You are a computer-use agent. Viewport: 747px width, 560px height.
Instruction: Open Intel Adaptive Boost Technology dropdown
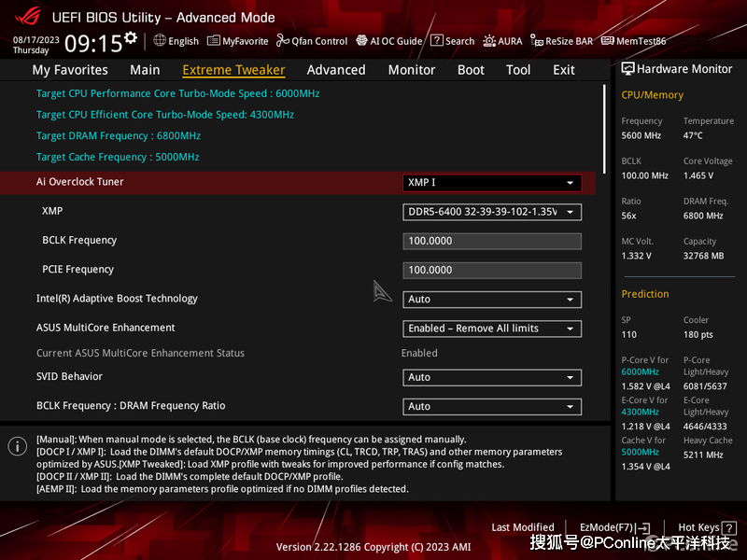(x=492, y=300)
